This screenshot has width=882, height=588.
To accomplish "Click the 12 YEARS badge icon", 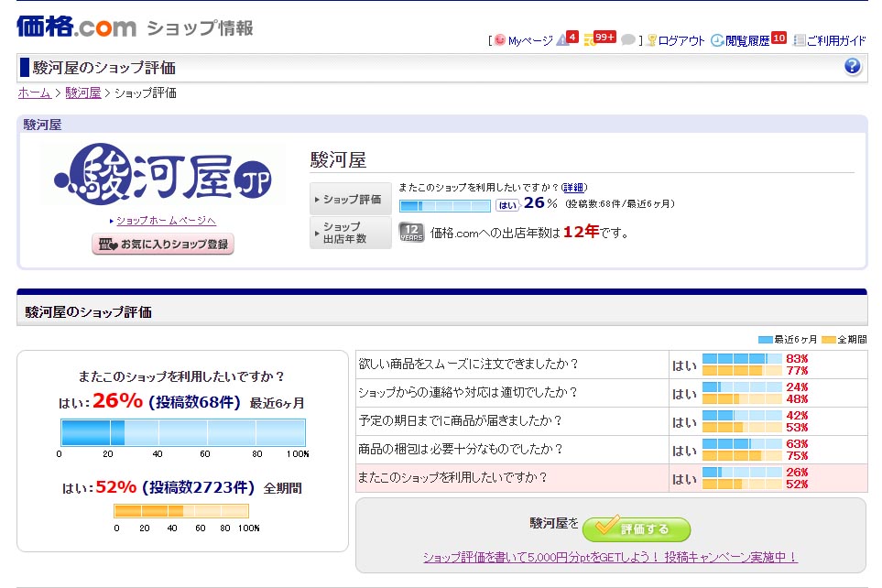I will click(x=411, y=232).
